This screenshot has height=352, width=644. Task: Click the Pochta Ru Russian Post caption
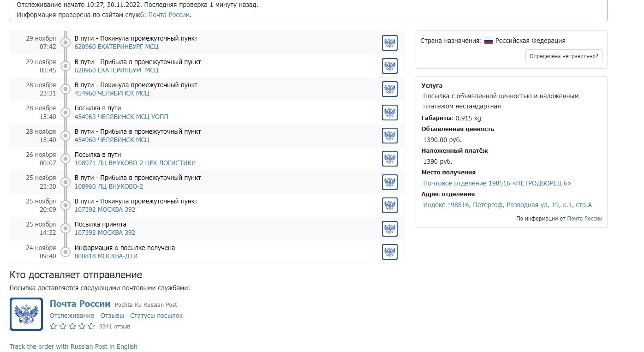coord(146,304)
